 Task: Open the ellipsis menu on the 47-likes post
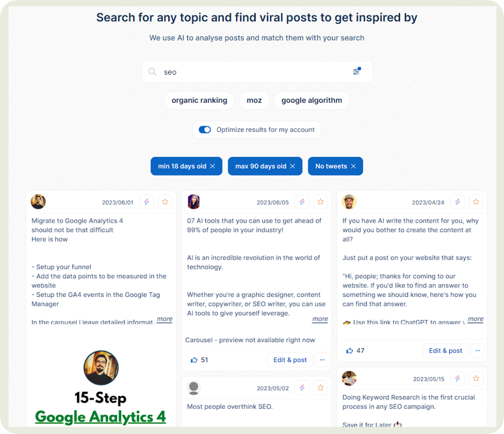[x=478, y=350]
